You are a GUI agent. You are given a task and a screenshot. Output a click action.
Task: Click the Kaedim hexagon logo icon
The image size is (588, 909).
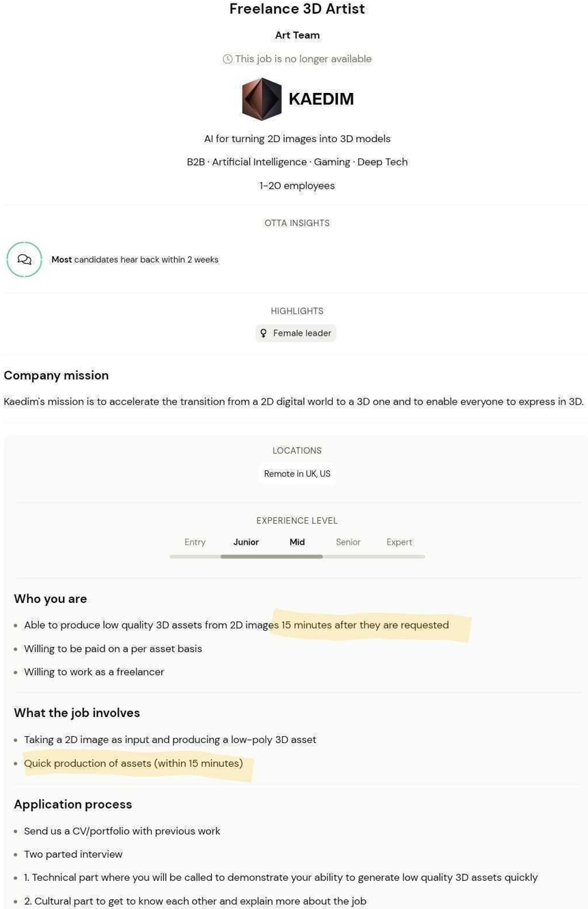[x=262, y=98]
